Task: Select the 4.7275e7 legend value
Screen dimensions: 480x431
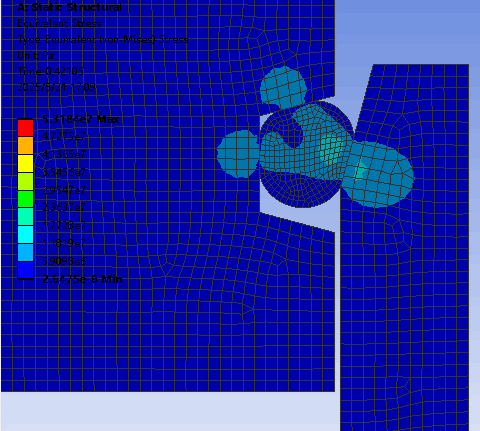Action: click(x=64, y=136)
